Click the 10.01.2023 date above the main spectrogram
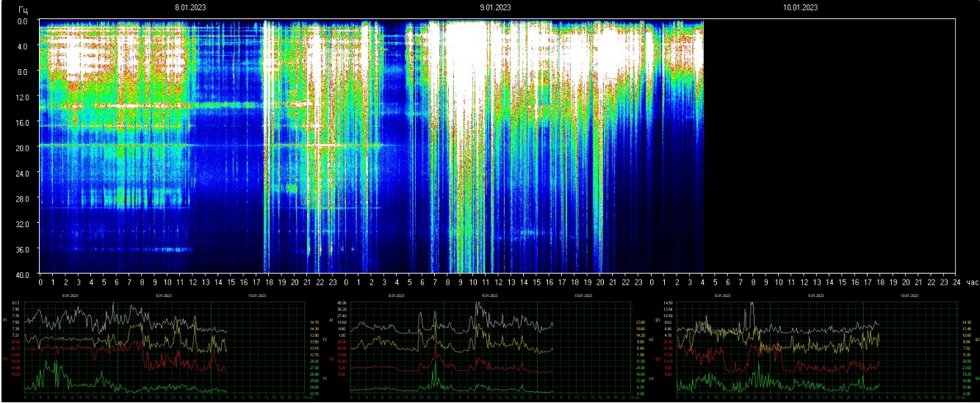This screenshot has width=980, height=403. click(x=800, y=7)
